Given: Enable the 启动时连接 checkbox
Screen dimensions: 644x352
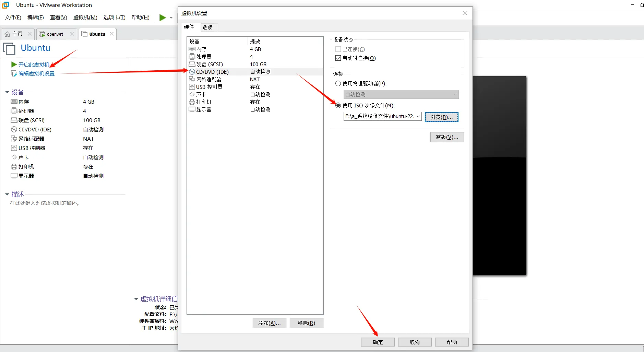Looking at the screenshot, I should (x=337, y=58).
